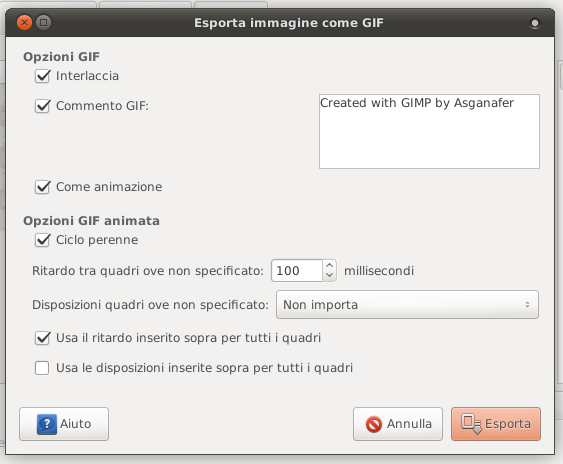This screenshot has width=563, height=464.
Task: Click the grey maximize window button
Action: [43, 23]
